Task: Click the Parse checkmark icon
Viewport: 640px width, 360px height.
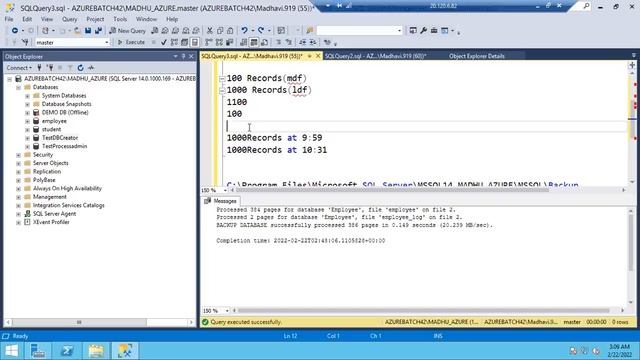Action: 164,42
